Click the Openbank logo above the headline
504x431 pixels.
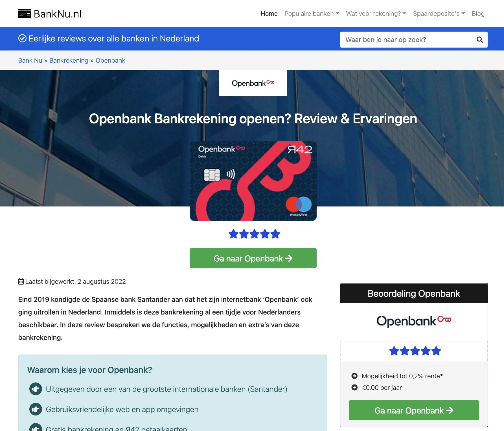[x=253, y=83]
